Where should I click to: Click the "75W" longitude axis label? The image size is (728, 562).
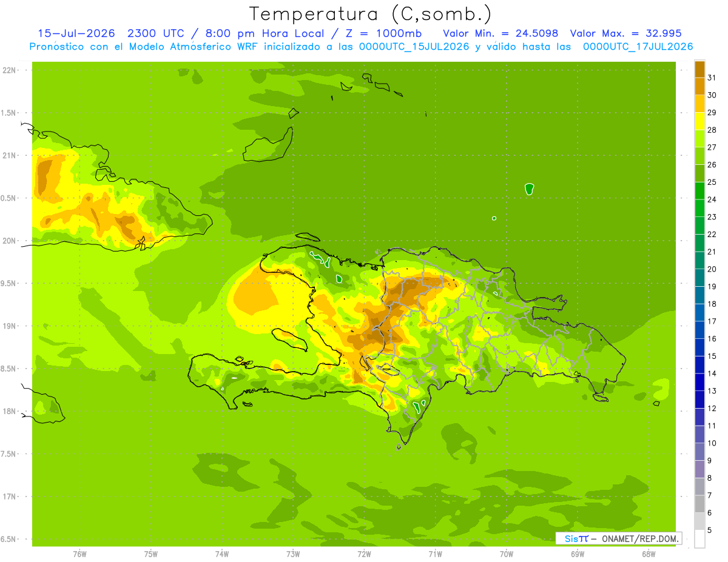tap(151, 554)
